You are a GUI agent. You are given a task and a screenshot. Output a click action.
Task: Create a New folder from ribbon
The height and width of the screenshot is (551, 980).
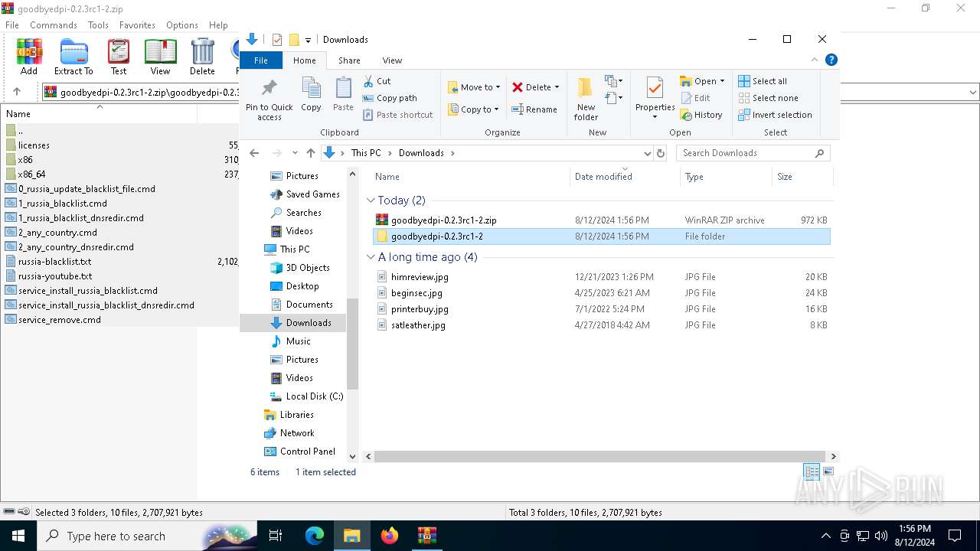click(x=586, y=99)
